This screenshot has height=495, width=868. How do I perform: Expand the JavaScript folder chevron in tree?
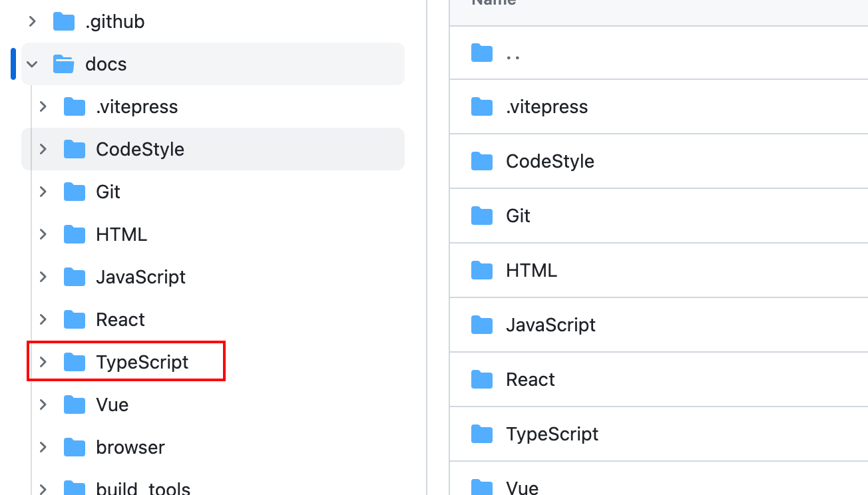pyautogui.click(x=43, y=277)
